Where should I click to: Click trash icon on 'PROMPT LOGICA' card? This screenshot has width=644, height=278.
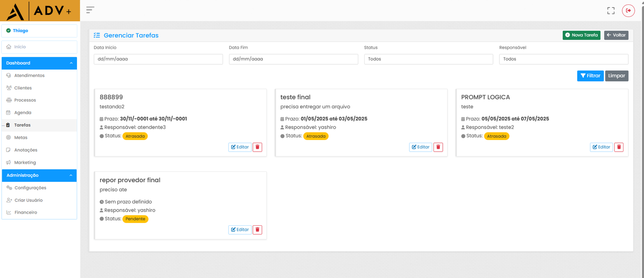tap(619, 147)
